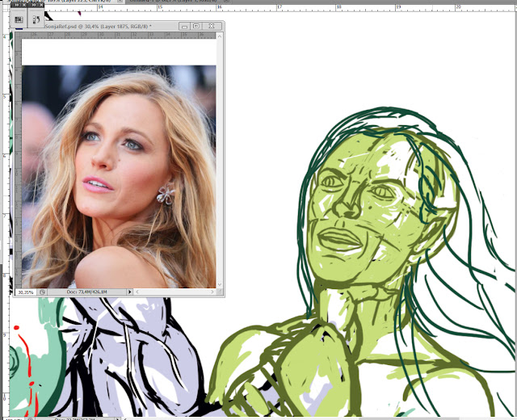Image resolution: width=517 pixels, height=420 pixels.
Task: Click the SonjaRef window resize grip corner
Action: 220,292
